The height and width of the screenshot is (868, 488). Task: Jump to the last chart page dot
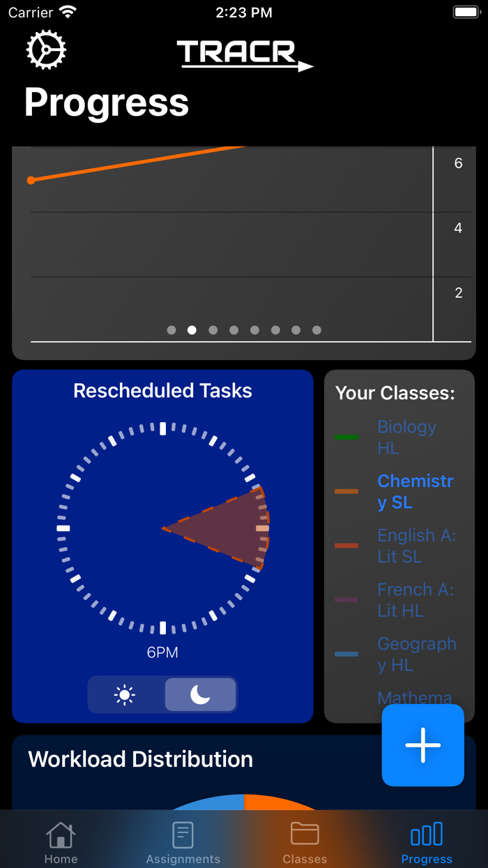[x=317, y=329]
